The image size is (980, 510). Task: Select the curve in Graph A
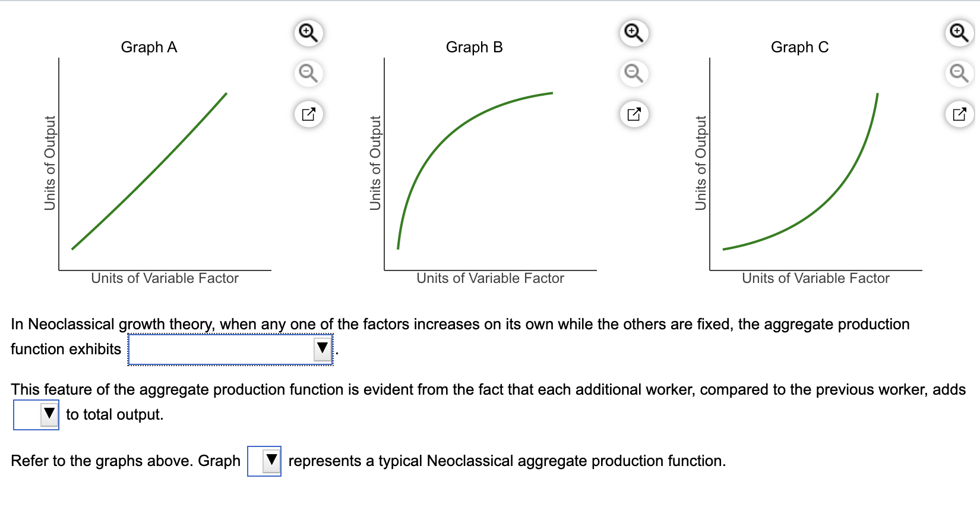coord(148,172)
